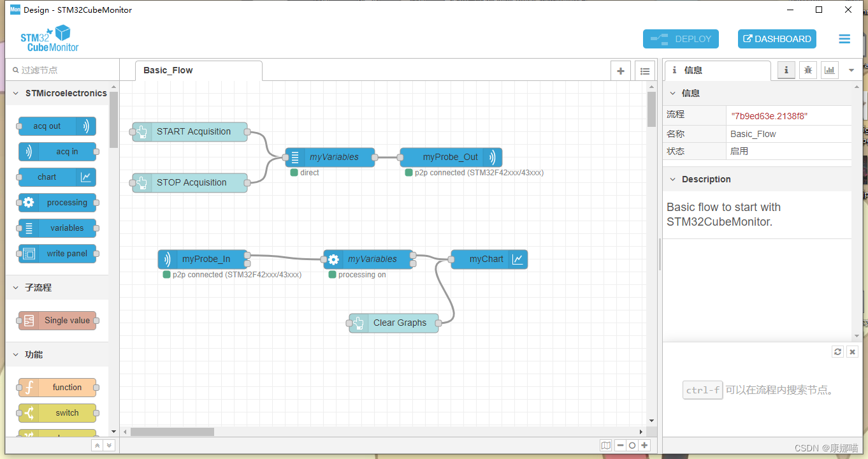
Task: Select the chart palette node
Action: (57, 177)
